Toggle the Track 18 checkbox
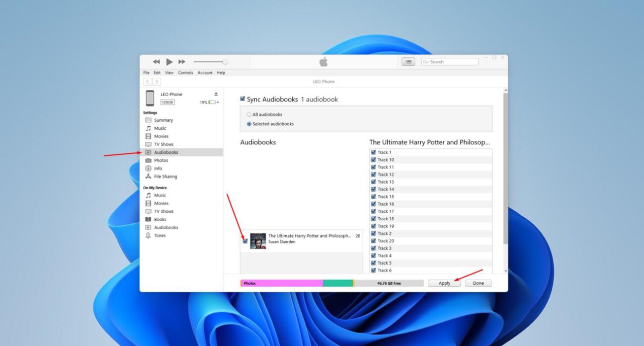Screen dimensions: 644x346 (x=373, y=219)
